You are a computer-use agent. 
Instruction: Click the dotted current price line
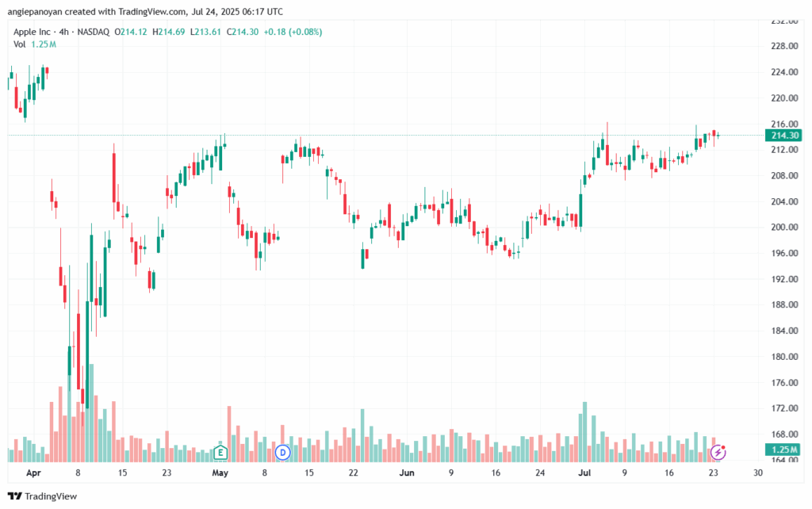click(386, 135)
